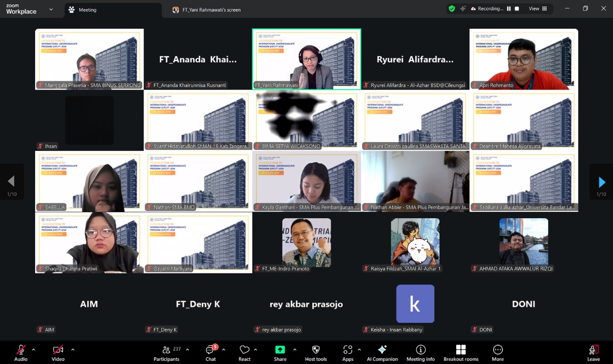The image size is (613, 364).
Task: Leave the meeting
Action: click(x=593, y=353)
